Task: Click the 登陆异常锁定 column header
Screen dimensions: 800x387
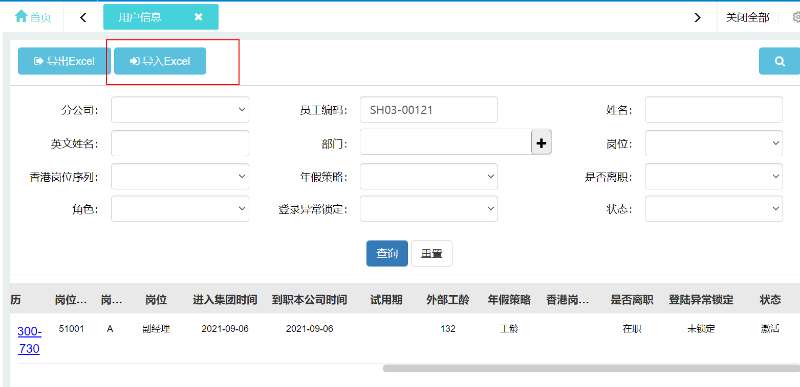Action: tap(701, 300)
